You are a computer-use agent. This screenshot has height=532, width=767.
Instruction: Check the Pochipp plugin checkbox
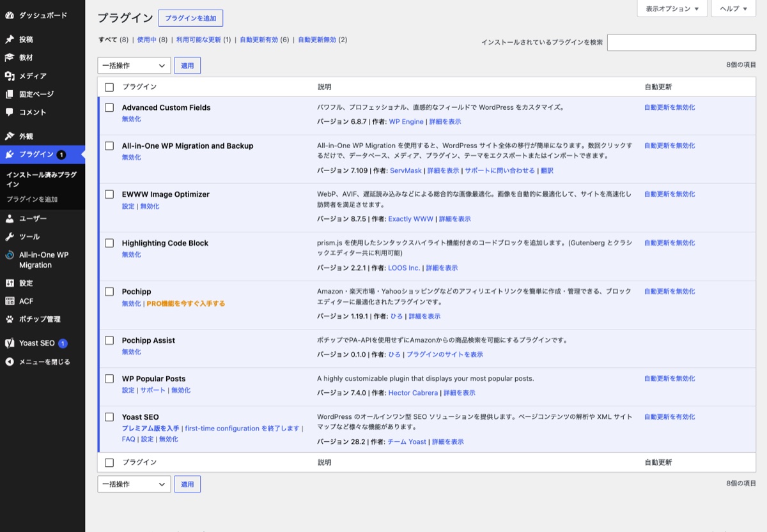pos(109,291)
